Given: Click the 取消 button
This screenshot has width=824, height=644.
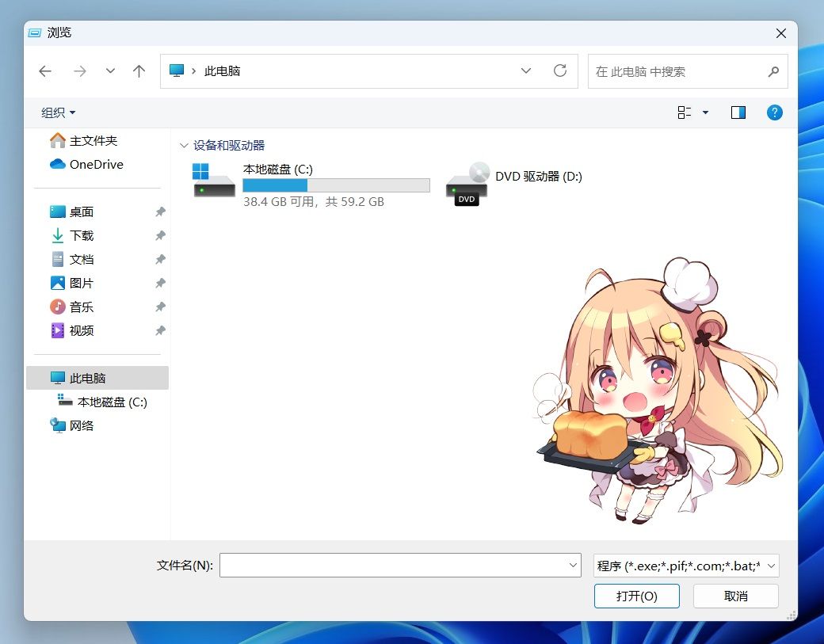Looking at the screenshot, I should tap(736, 596).
